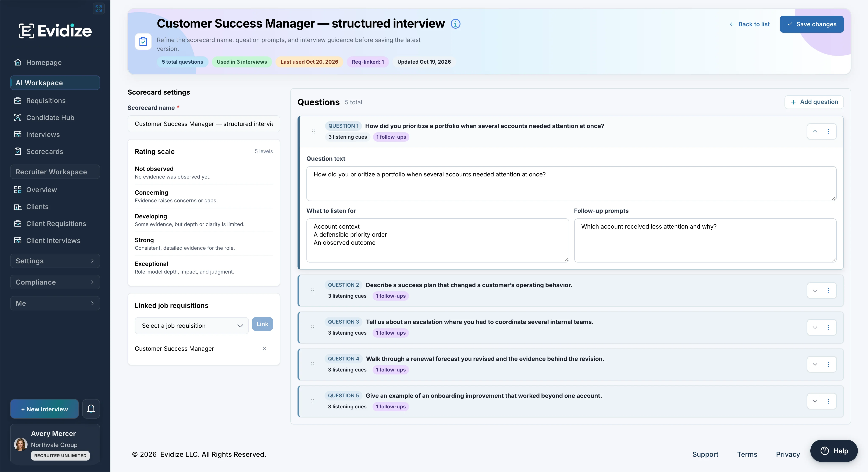The height and width of the screenshot is (472, 868).
Task: Click the scorecard clipboard icon in header
Action: coord(143,42)
